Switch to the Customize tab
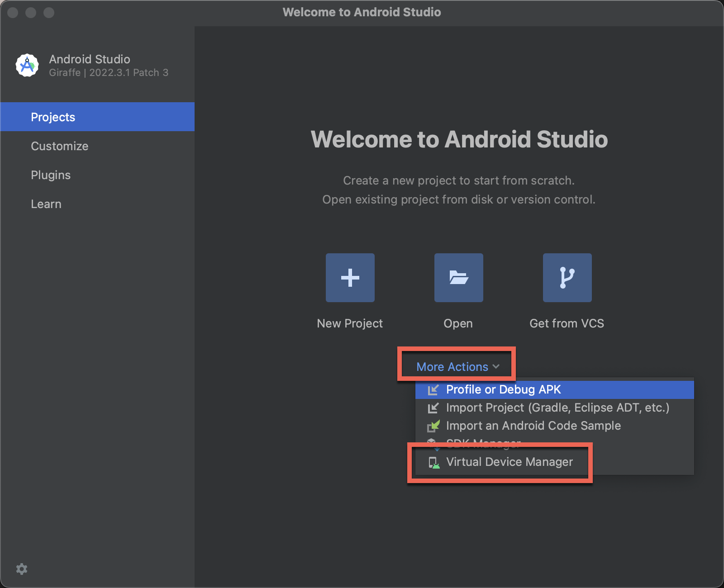 [98, 146]
